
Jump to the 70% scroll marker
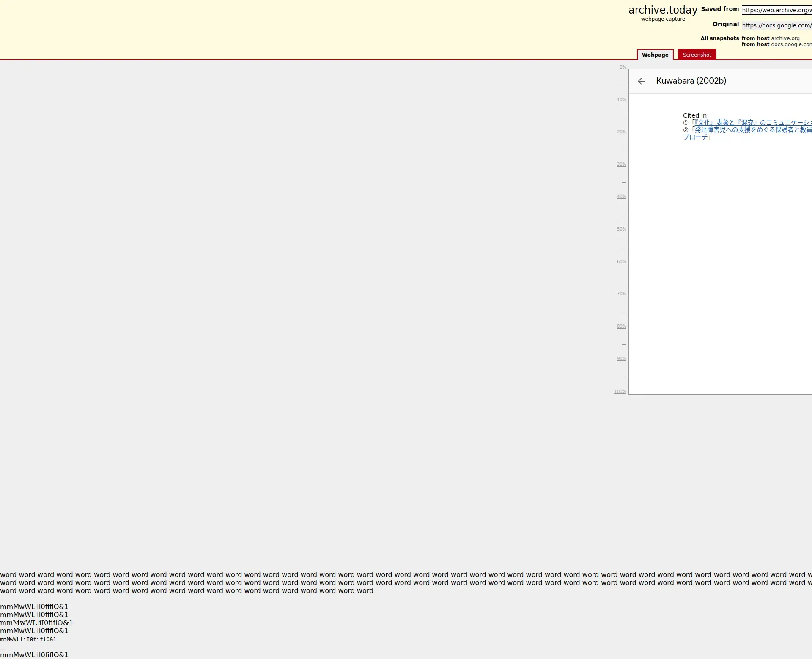click(x=621, y=294)
